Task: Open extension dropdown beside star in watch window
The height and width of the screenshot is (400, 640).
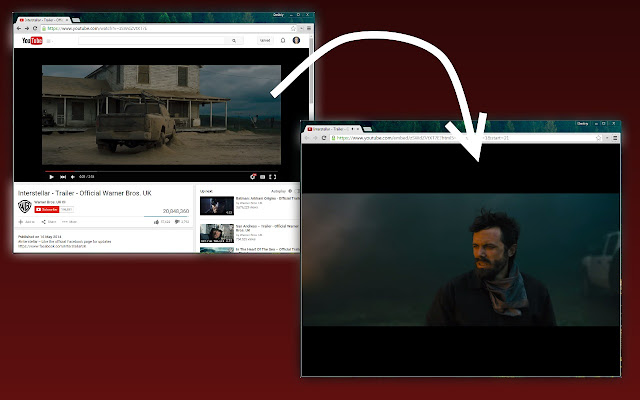Action: click(302, 29)
